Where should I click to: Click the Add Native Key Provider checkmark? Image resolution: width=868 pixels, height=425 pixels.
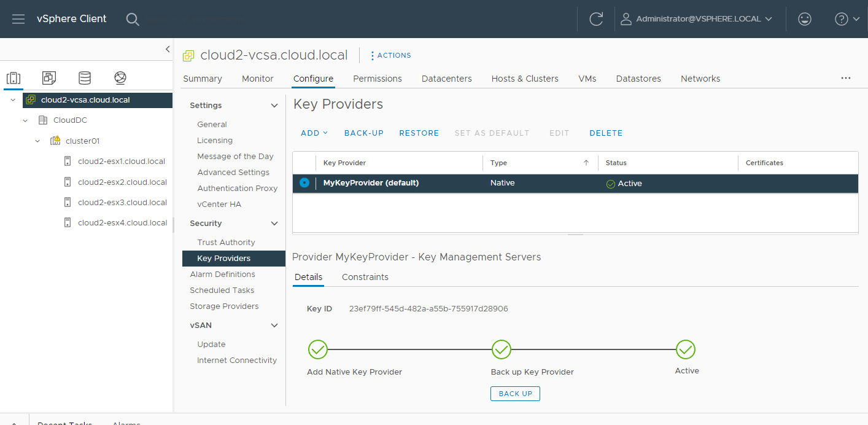click(317, 350)
